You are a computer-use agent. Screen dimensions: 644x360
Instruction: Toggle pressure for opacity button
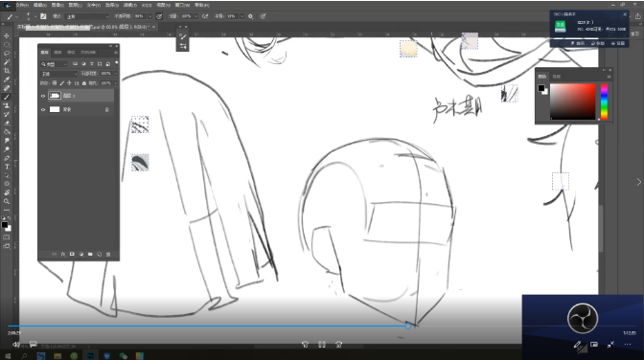[x=159, y=16]
